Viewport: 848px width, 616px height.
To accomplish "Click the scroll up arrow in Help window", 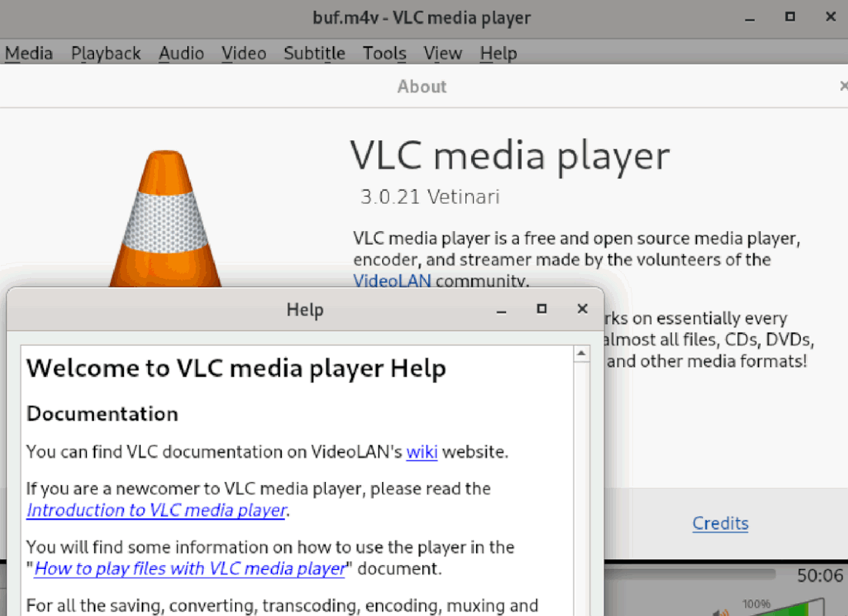I will point(582,353).
